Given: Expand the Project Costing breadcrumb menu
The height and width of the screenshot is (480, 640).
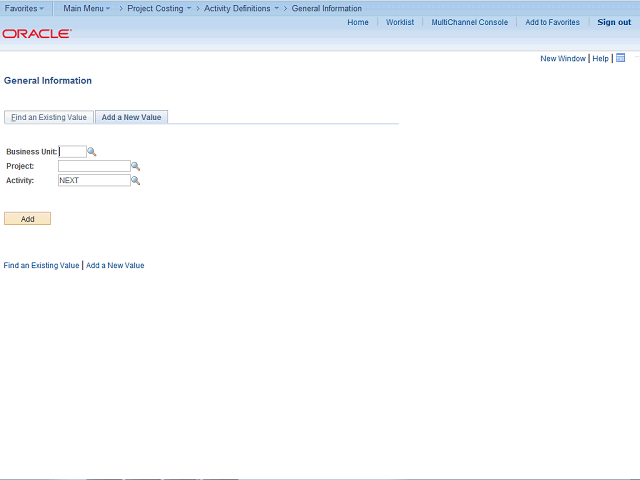Looking at the screenshot, I should click(x=159, y=8).
